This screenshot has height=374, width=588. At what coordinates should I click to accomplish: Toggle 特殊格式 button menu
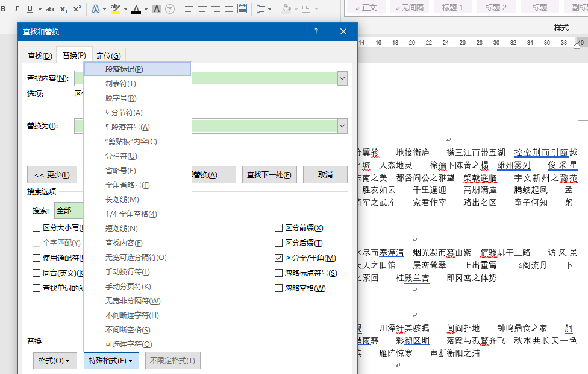pos(111,361)
